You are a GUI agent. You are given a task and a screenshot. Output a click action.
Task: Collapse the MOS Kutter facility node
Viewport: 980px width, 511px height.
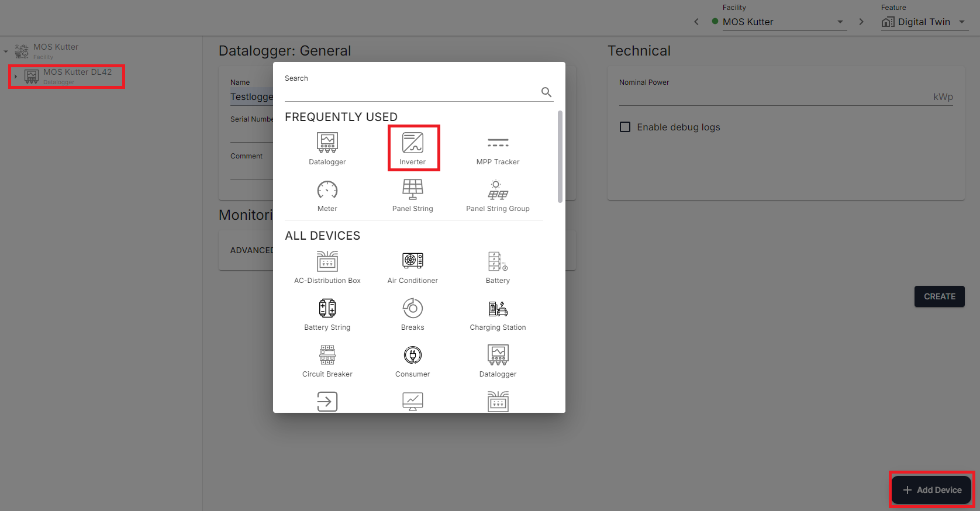[x=6, y=51]
